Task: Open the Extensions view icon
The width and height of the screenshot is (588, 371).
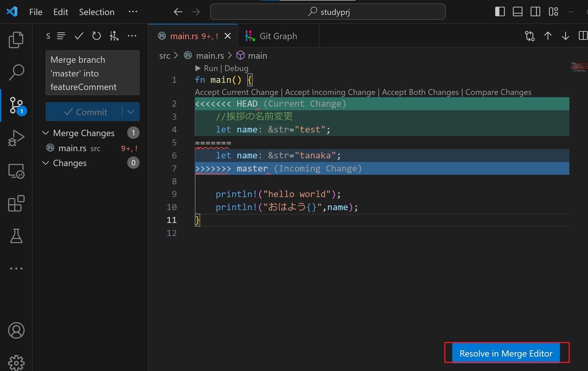Action: [x=16, y=203]
